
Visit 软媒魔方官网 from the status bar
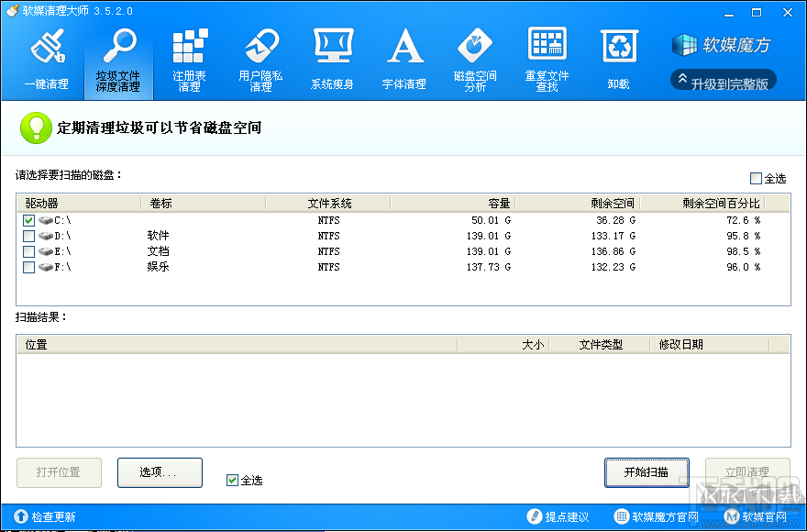[x=657, y=515]
